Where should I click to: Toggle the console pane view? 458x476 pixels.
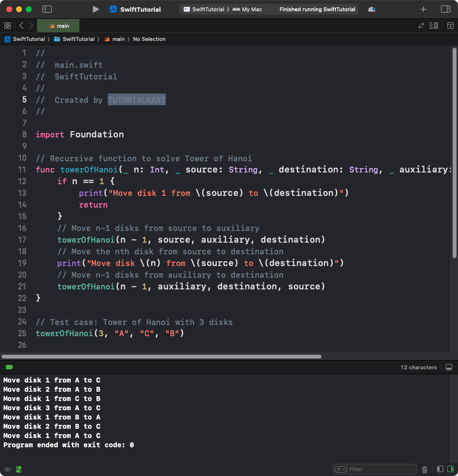450,469
